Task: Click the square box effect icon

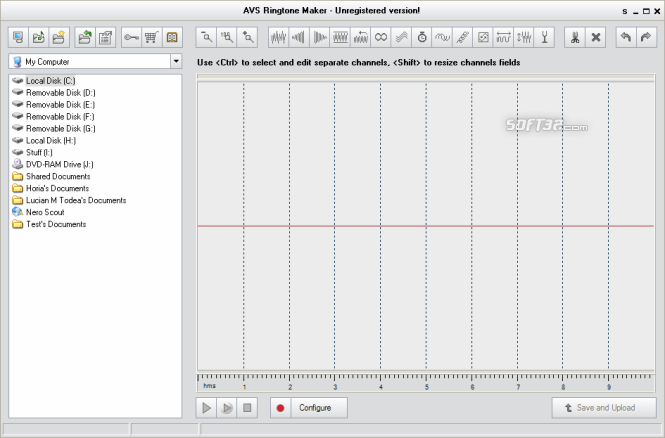Action: pyautogui.click(x=483, y=37)
